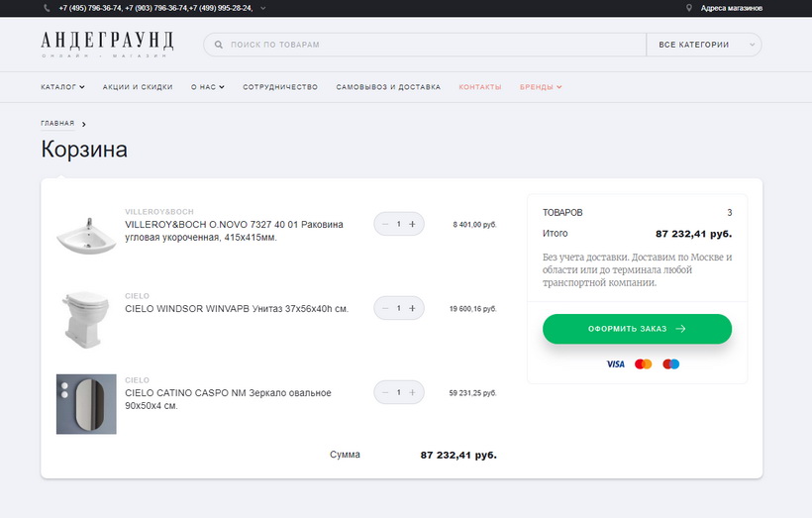This screenshot has width=812, height=518.
Task: Click the Товаров count label
Action: 562,212
